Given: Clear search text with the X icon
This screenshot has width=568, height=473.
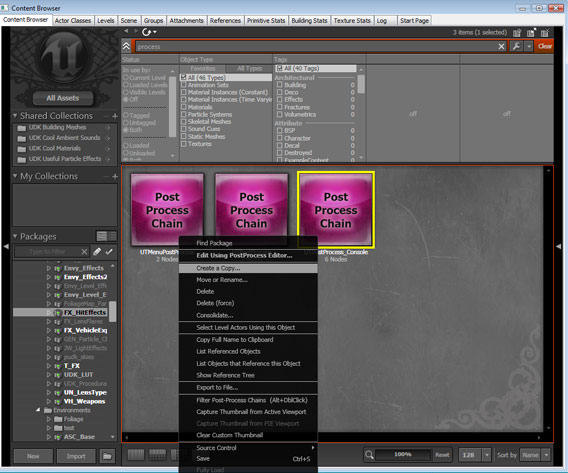Looking at the screenshot, I should [501, 46].
